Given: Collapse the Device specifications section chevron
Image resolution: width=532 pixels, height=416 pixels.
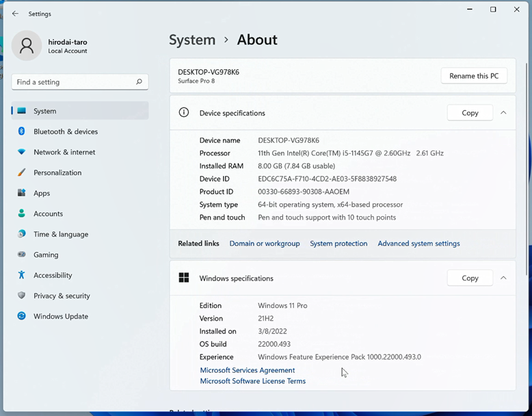Looking at the screenshot, I should pyautogui.click(x=503, y=113).
